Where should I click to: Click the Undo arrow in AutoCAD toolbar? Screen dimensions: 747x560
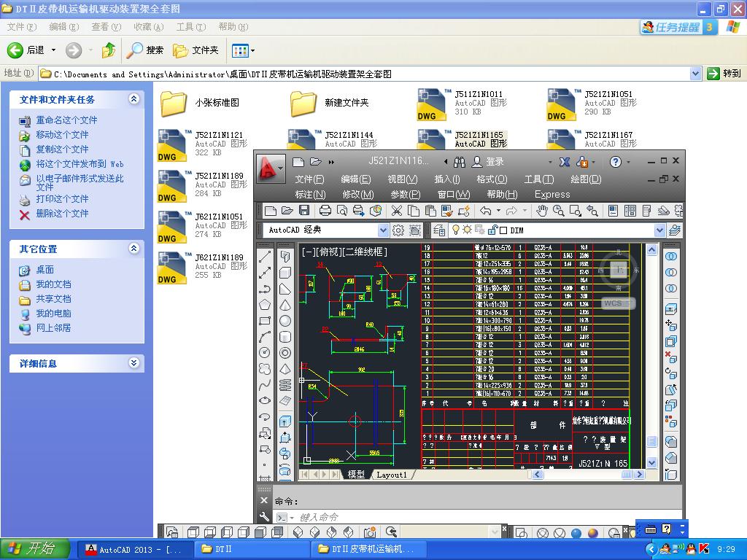485,211
